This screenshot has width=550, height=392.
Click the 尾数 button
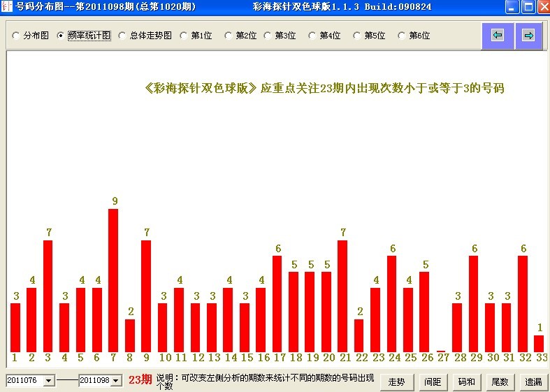499,382
